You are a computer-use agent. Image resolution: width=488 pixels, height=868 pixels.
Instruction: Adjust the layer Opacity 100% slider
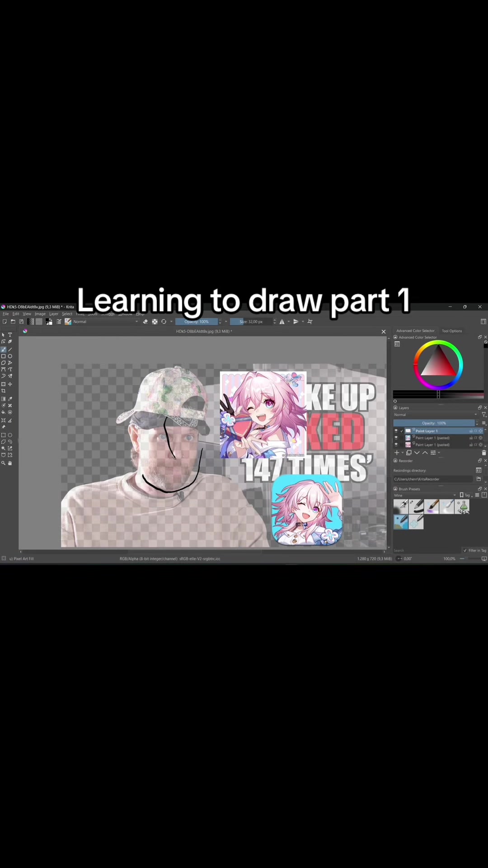(x=434, y=423)
